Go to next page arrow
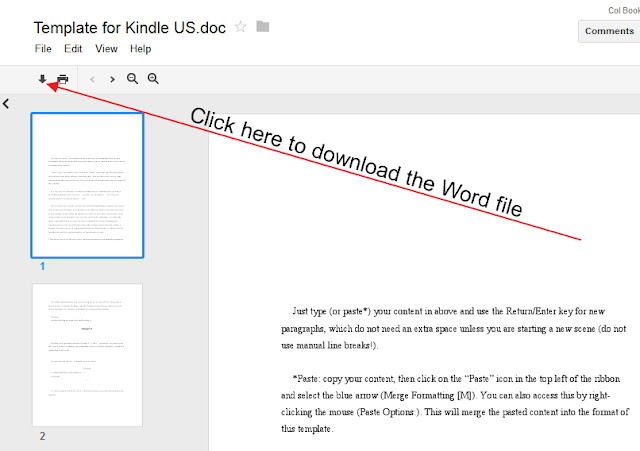The height and width of the screenshot is (451, 640). (x=112, y=79)
